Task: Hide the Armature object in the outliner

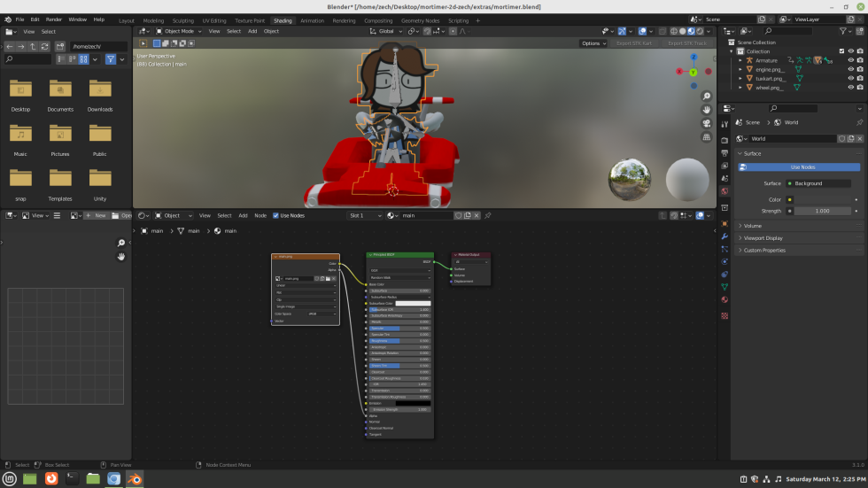Action: click(x=850, y=60)
